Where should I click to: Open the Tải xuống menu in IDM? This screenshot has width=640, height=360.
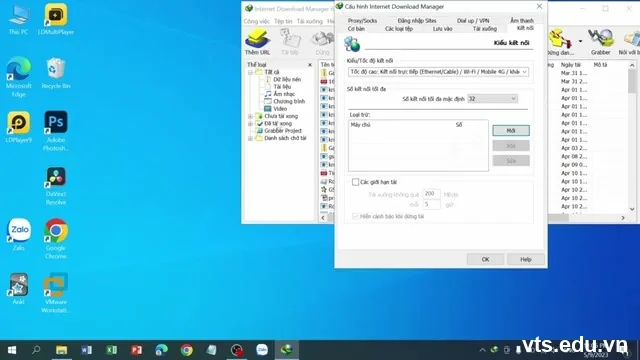(x=309, y=21)
